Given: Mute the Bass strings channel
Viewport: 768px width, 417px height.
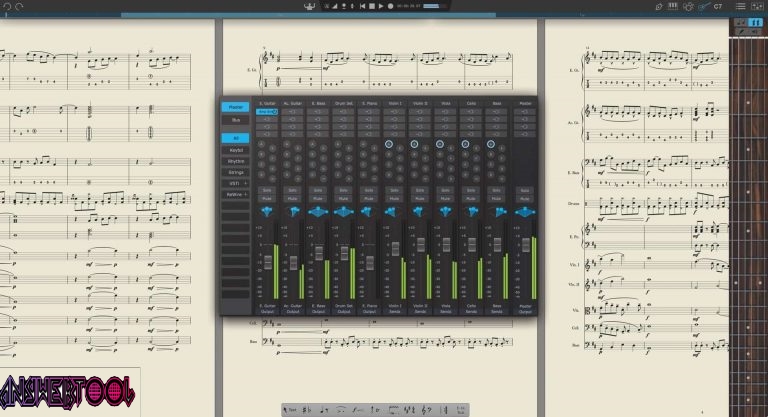Looking at the screenshot, I should coord(496,198).
